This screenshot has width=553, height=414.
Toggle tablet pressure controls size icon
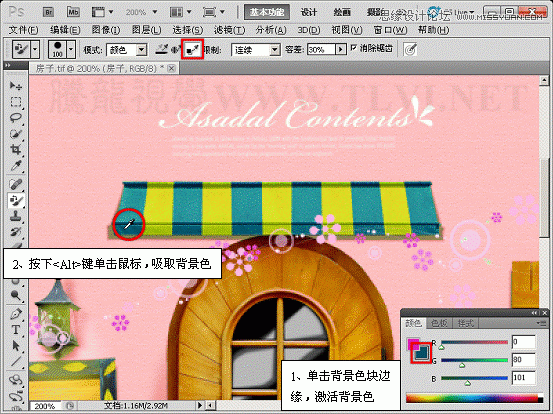click(410, 49)
